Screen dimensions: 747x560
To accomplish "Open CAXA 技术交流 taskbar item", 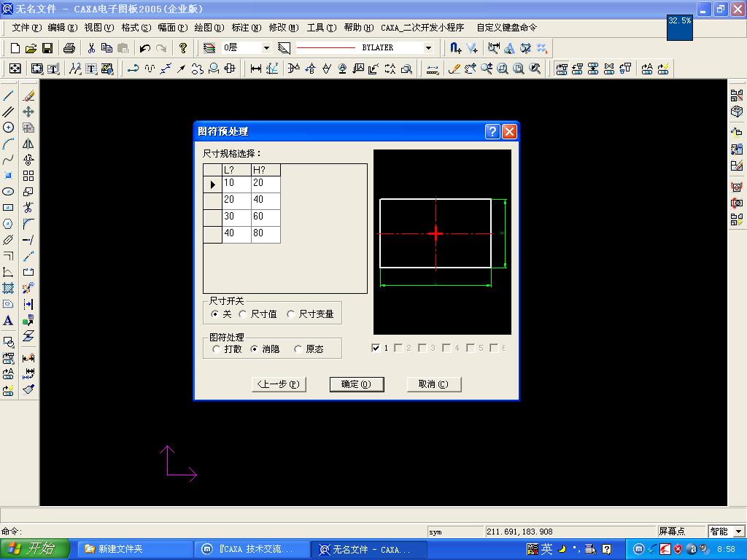I will pos(252,549).
